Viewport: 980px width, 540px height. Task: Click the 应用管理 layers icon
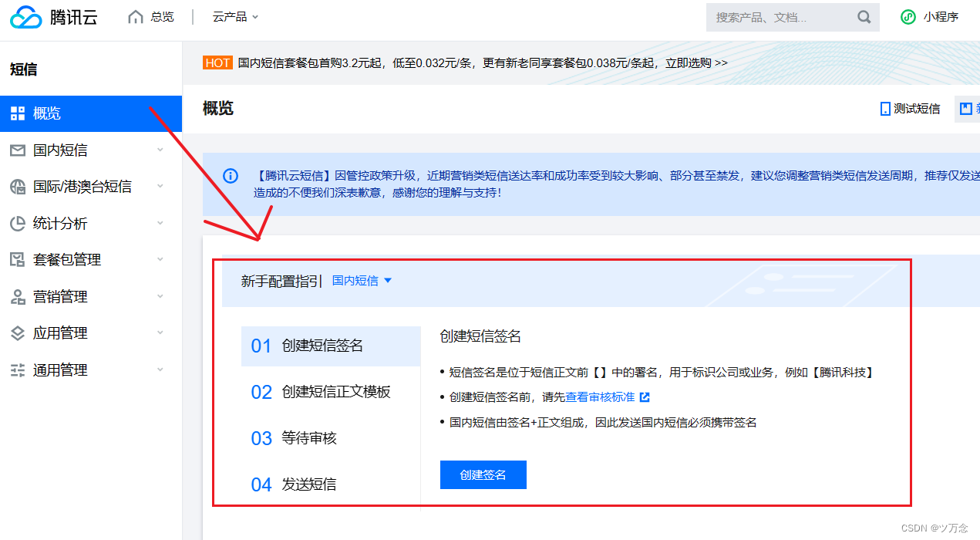(x=18, y=333)
